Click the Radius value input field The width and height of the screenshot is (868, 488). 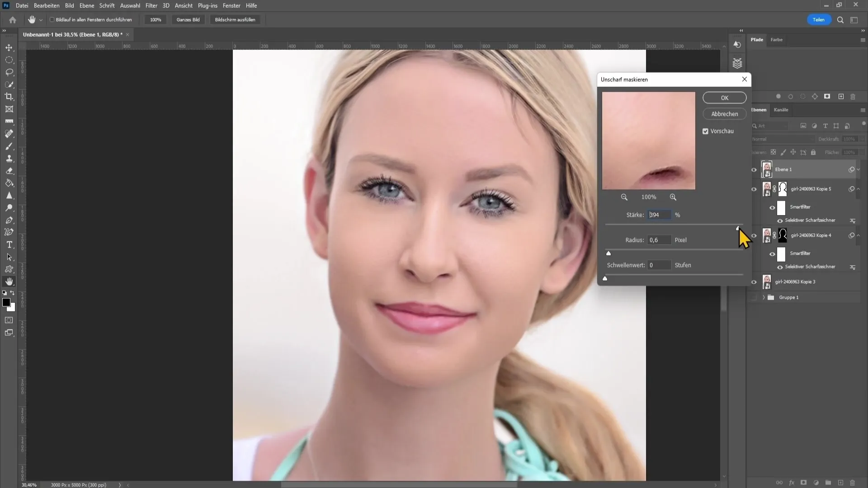659,240
